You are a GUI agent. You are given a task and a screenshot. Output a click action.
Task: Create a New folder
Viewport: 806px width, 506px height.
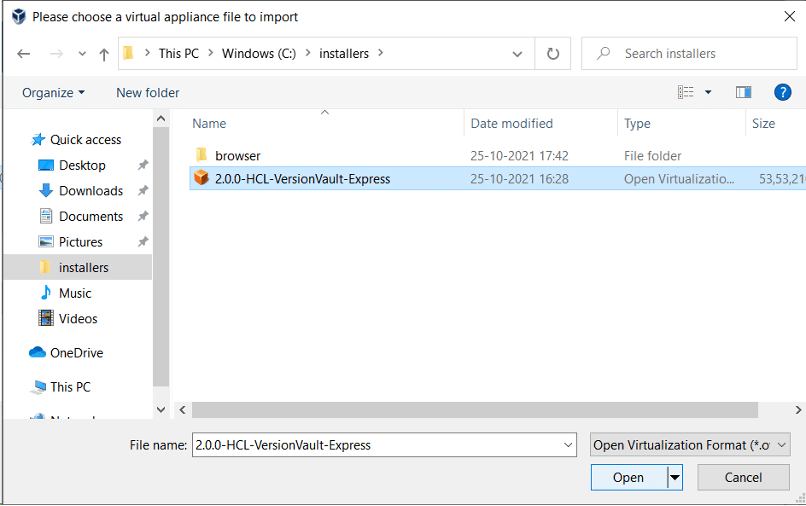(148, 93)
